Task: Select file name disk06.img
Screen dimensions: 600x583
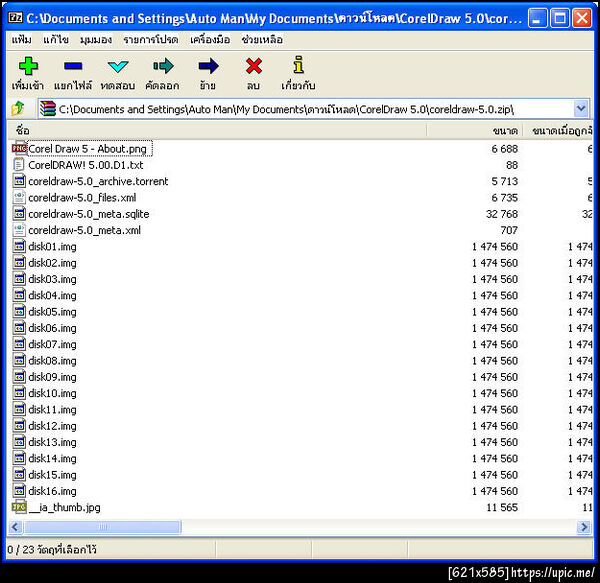Action: click(x=52, y=328)
